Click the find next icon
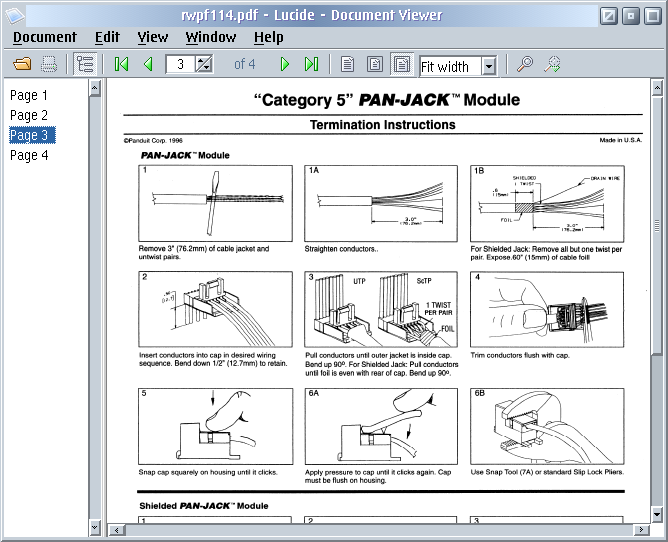 552,65
